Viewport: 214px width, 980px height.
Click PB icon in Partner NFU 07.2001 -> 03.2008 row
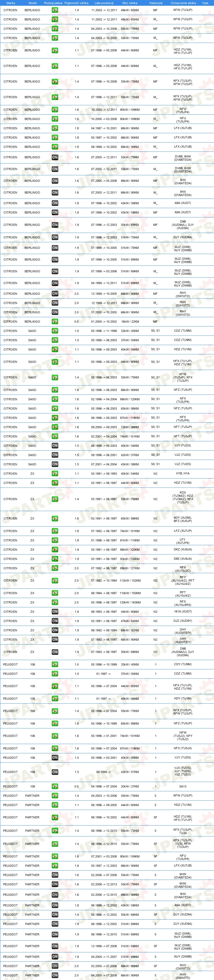(55, 857)
